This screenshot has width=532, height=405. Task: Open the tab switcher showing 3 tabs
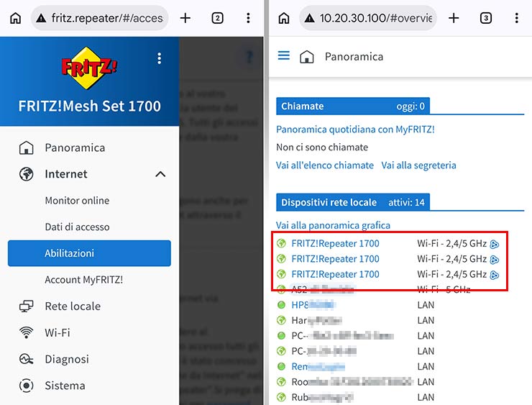coord(486,18)
